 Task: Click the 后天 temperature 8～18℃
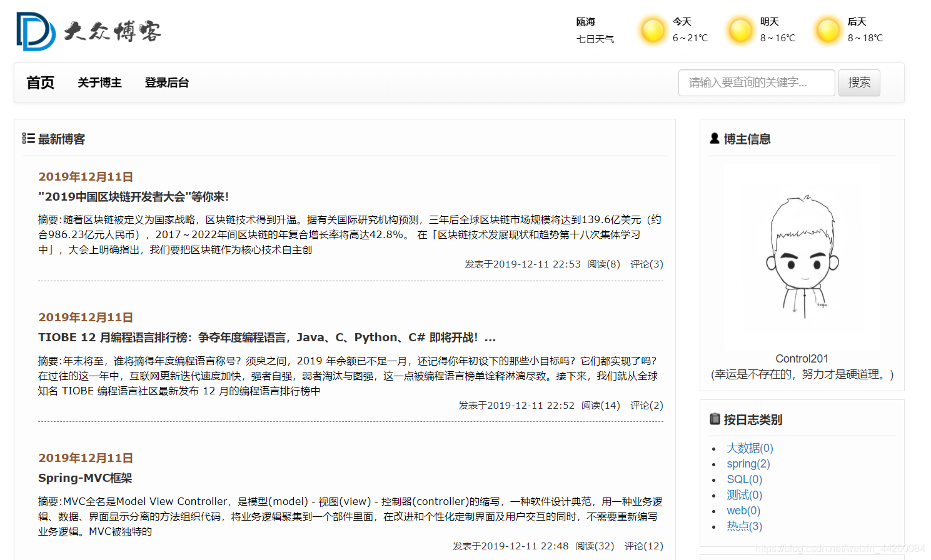pos(865,38)
